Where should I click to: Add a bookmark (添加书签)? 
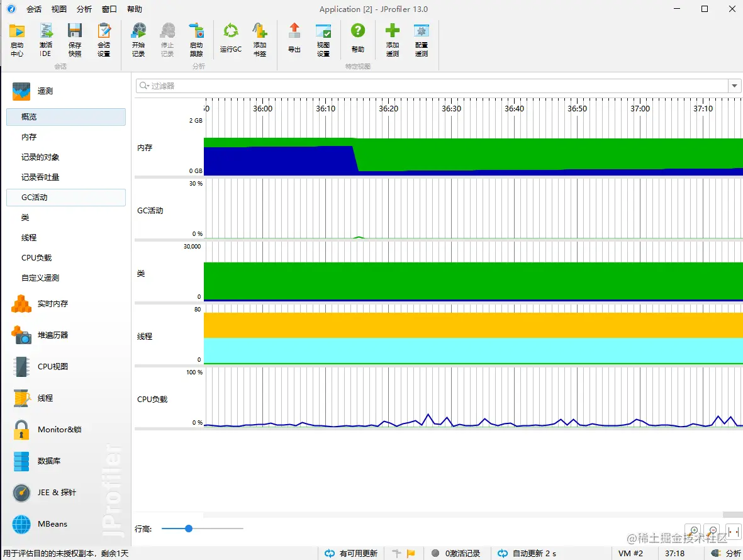(x=260, y=40)
